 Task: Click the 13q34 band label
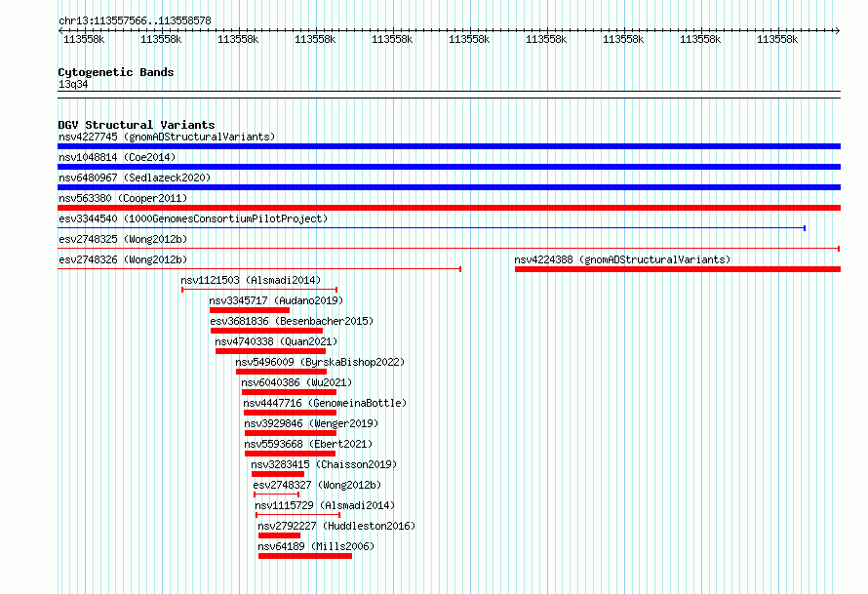73,84
